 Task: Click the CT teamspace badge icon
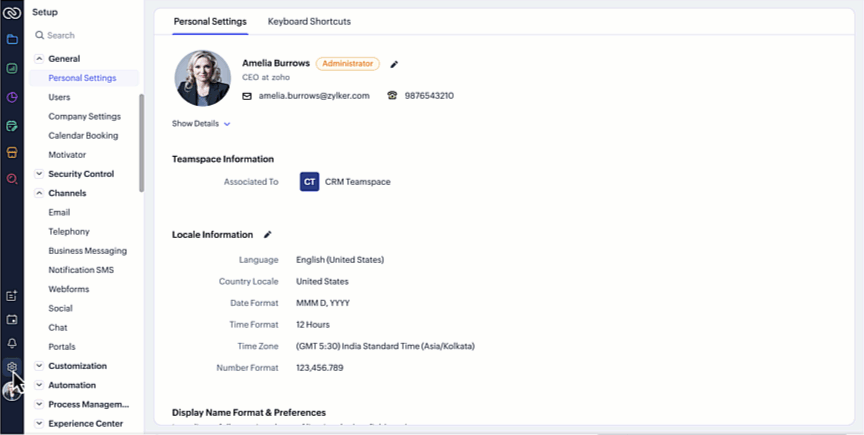coord(309,182)
